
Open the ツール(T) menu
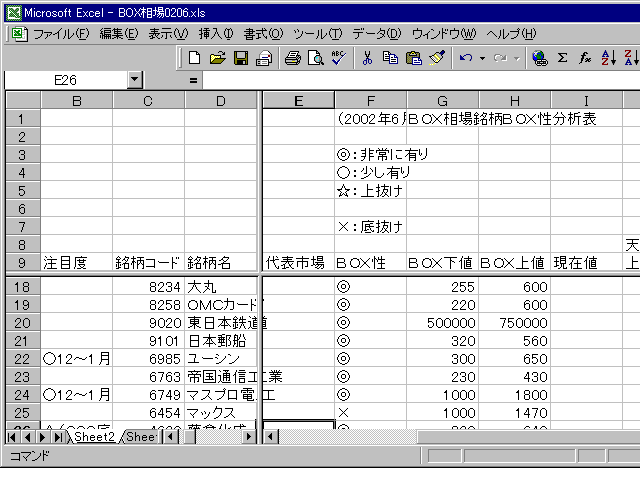click(318, 34)
